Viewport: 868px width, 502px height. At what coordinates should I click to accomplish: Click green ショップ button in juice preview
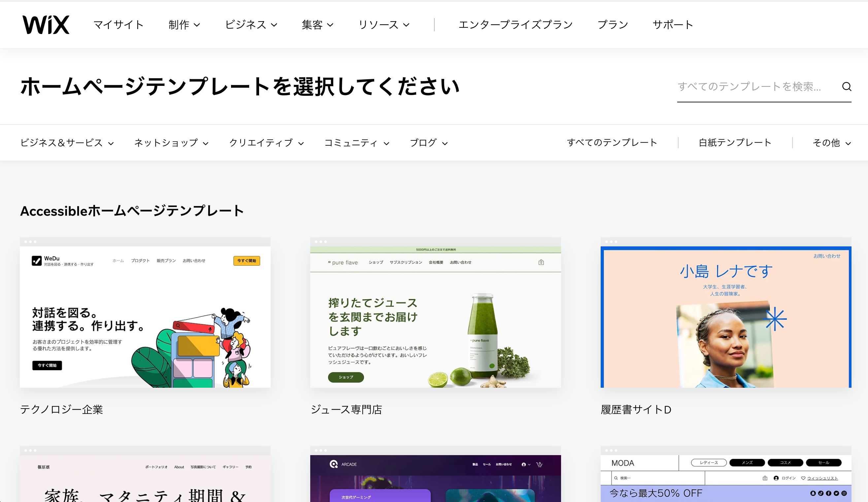coord(346,377)
